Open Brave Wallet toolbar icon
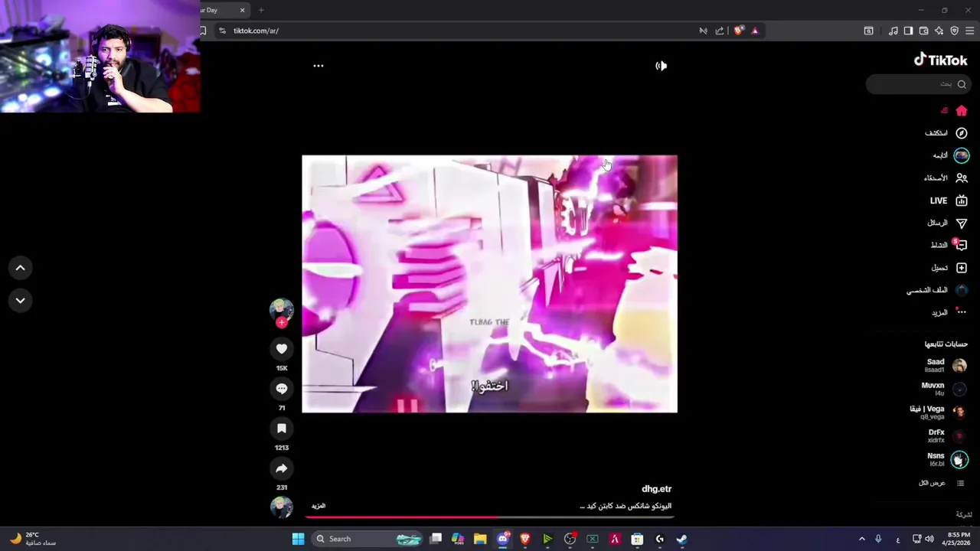Screen dimensions: 980x551 coord(923,31)
